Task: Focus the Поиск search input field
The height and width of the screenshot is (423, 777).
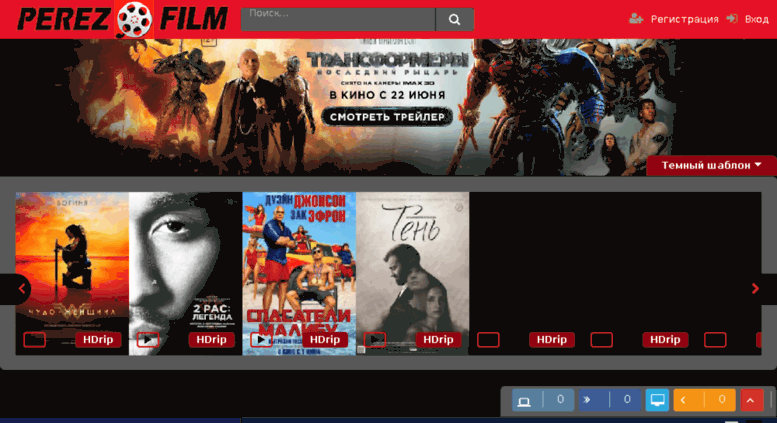Action: (338, 19)
